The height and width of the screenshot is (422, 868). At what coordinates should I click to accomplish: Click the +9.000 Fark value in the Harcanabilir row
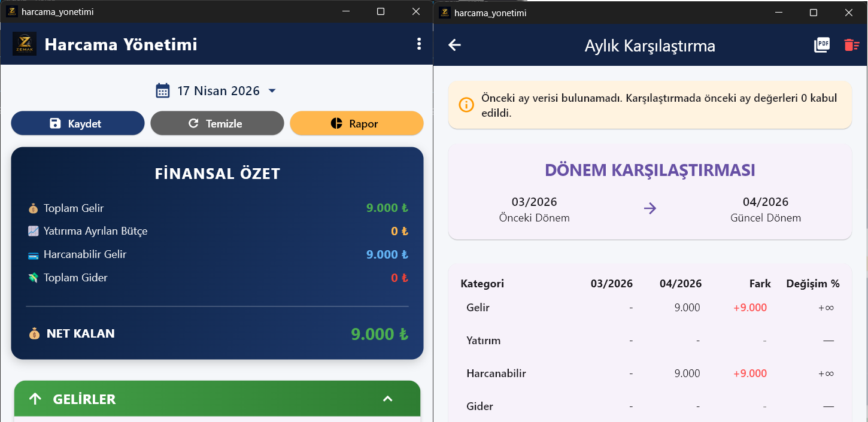click(750, 374)
